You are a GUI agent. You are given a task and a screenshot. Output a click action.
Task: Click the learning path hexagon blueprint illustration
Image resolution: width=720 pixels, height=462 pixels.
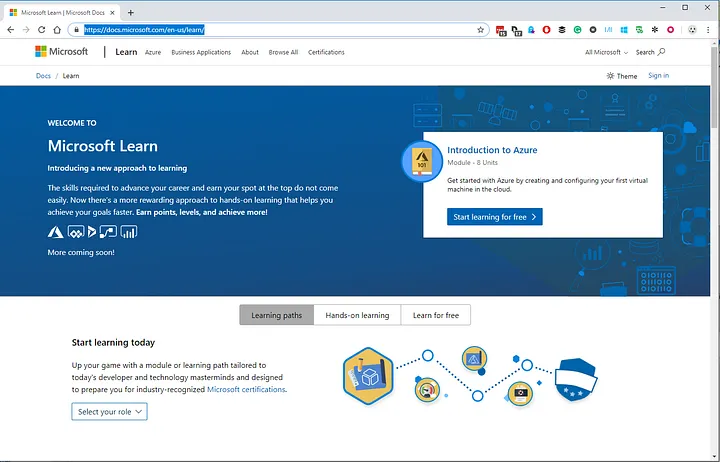[x=368, y=376]
